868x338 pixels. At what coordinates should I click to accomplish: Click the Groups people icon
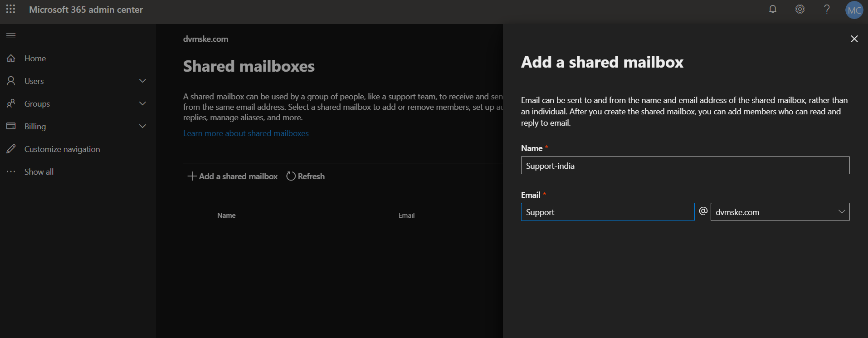tap(11, 103)
